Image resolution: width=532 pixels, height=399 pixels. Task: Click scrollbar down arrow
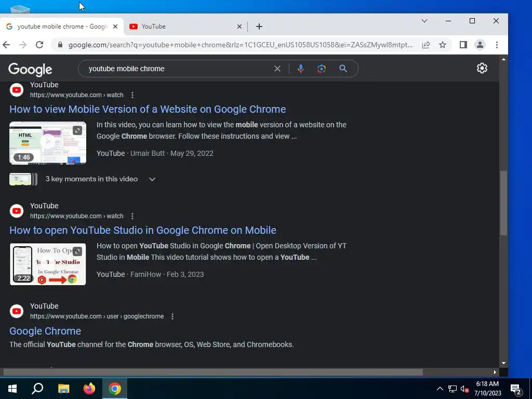pos(503,363)
